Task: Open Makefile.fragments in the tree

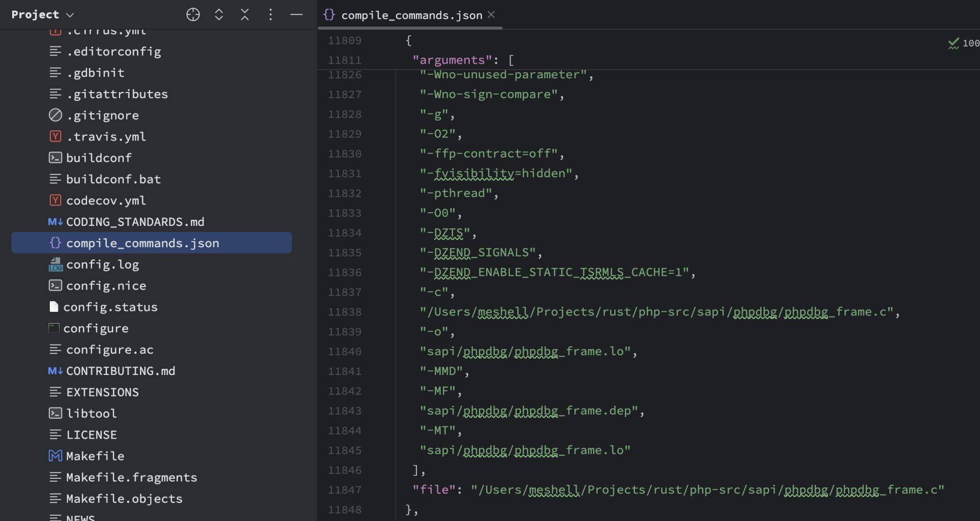Action: click(x=131, y=477)
